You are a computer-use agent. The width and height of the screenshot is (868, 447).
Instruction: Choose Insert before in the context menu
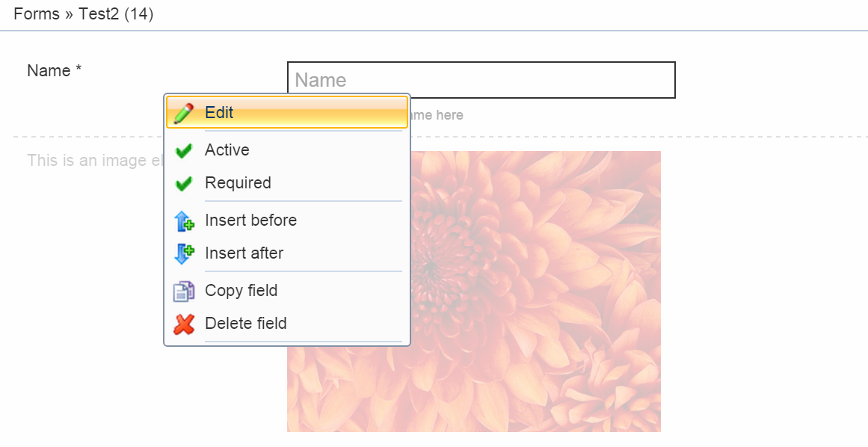250,220
